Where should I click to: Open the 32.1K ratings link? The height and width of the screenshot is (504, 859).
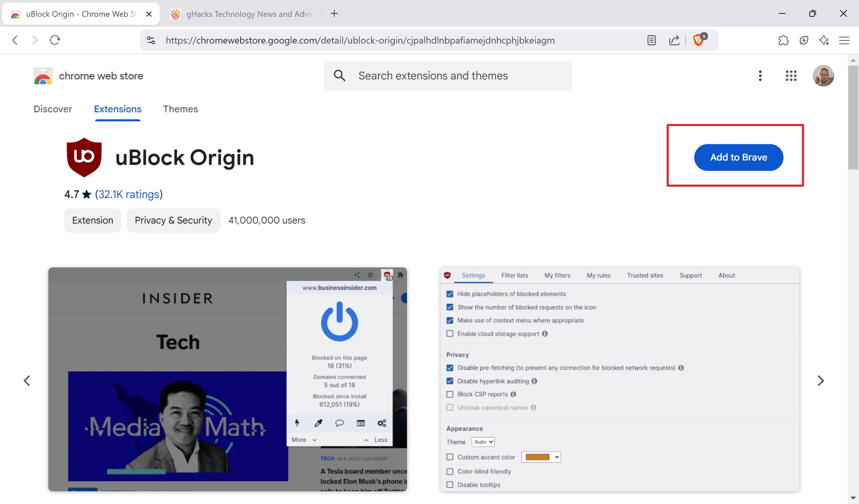point(129,194)
